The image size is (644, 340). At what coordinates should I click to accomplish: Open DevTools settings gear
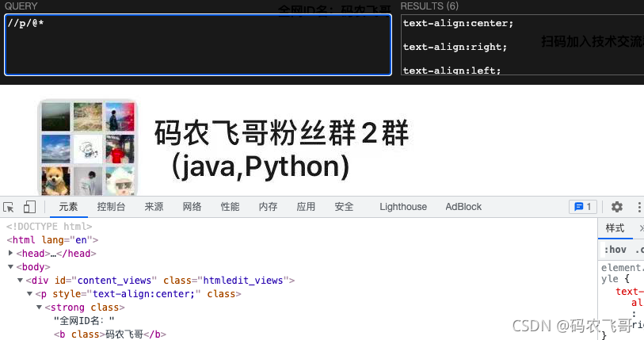[x=616, y=207]
